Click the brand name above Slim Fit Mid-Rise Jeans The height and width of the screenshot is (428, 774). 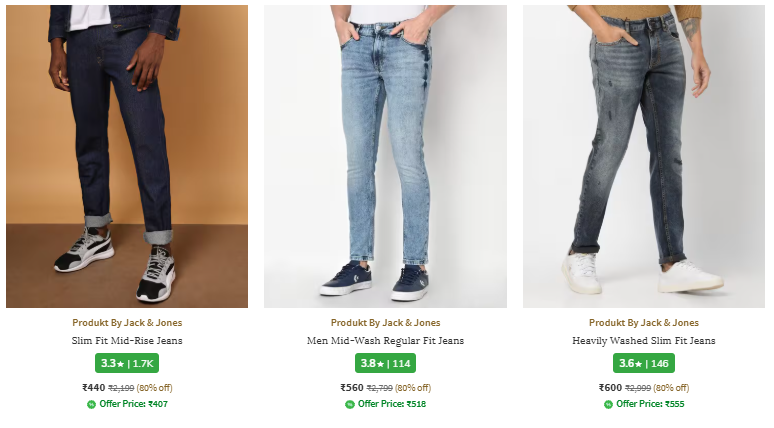coord(127,323)
